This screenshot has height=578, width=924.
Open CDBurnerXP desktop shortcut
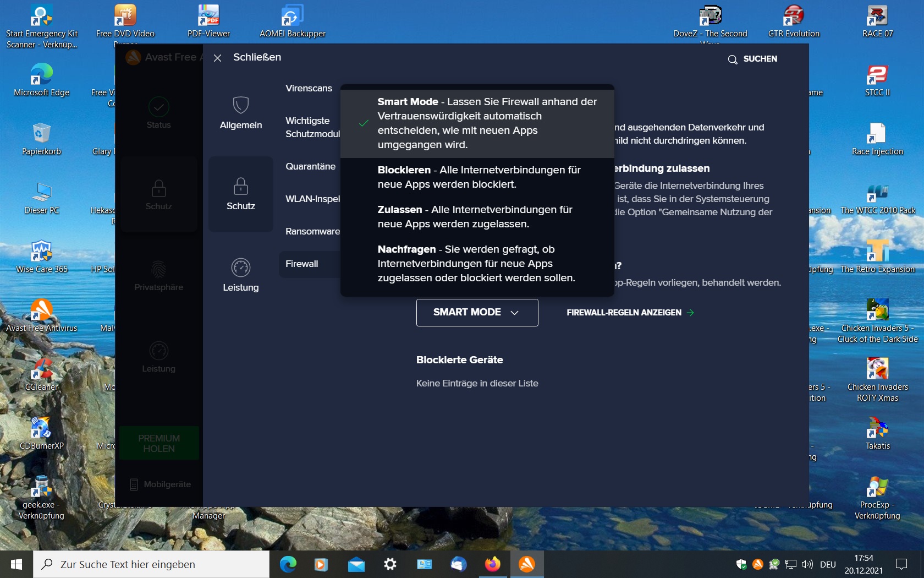(42, 434)
